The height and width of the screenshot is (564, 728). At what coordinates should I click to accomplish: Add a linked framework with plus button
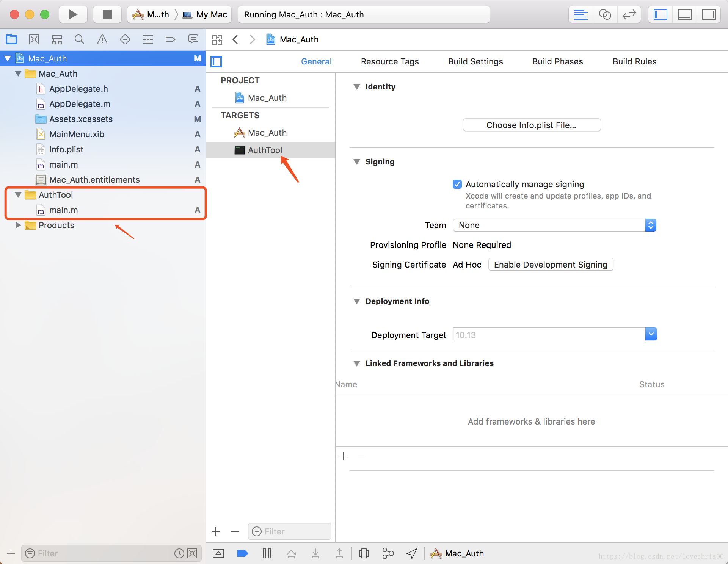(343, 456)
